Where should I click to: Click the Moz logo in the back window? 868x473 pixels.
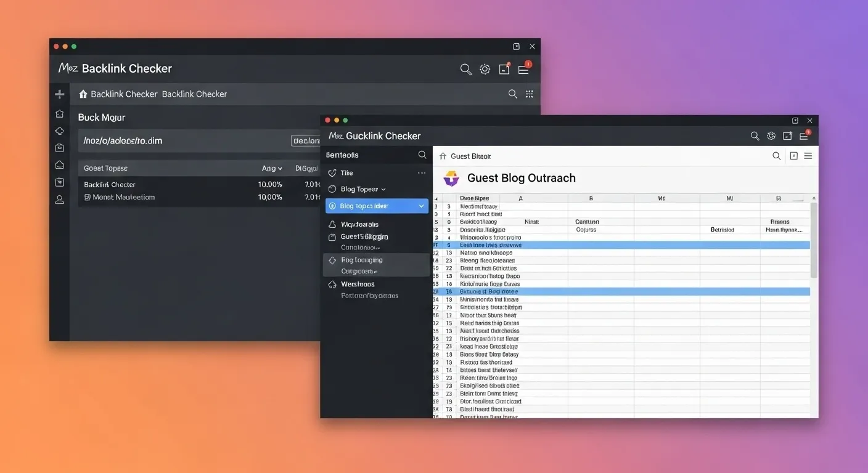click(68, 68)
